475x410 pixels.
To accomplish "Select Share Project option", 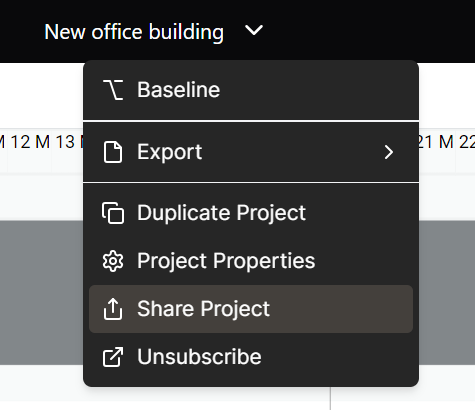I will 251,309.
